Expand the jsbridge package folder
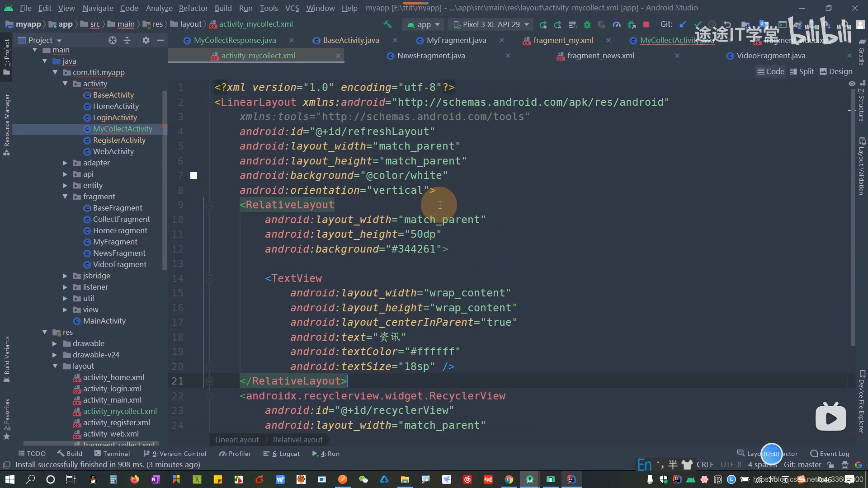868x488 pixels. pos(65,276)
